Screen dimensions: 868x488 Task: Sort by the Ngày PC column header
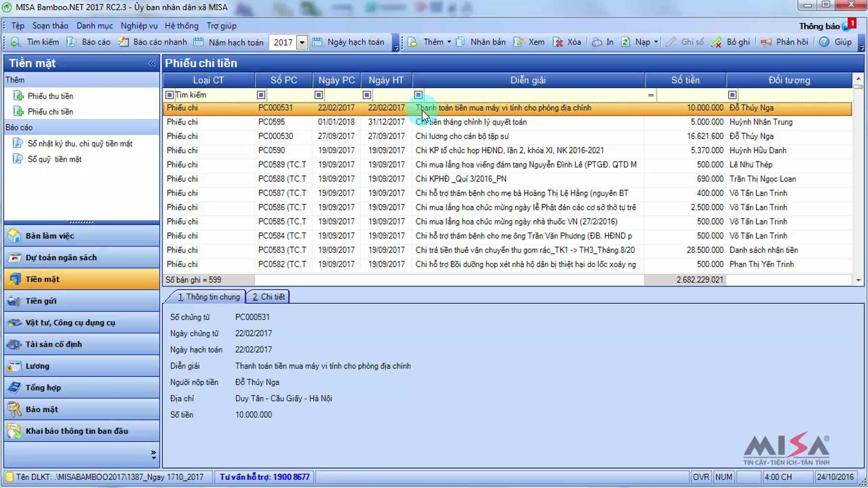pos(337,80)
